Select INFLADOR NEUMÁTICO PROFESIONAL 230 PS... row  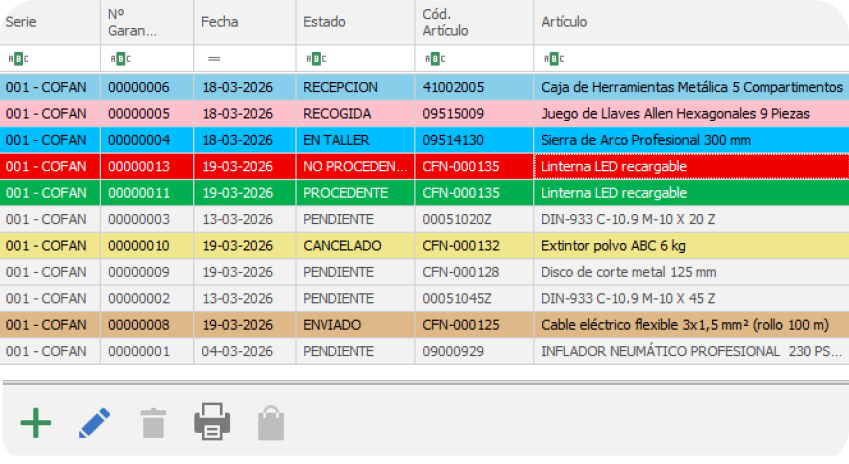point(424,351)
